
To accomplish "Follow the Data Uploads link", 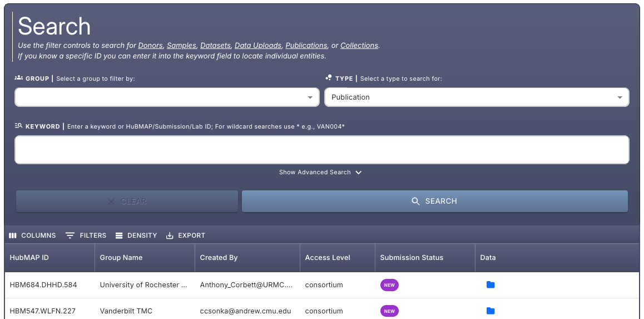I will click(x=257, y=46).
